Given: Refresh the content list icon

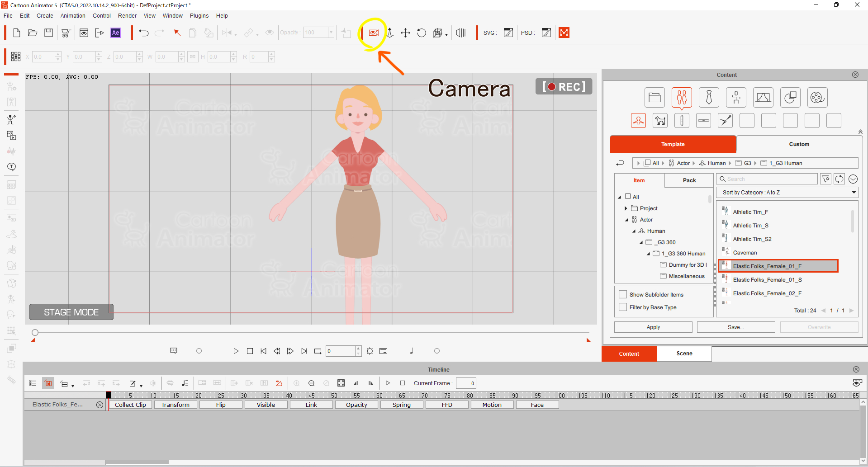Looking at the screenshot, I should point(839,179).
